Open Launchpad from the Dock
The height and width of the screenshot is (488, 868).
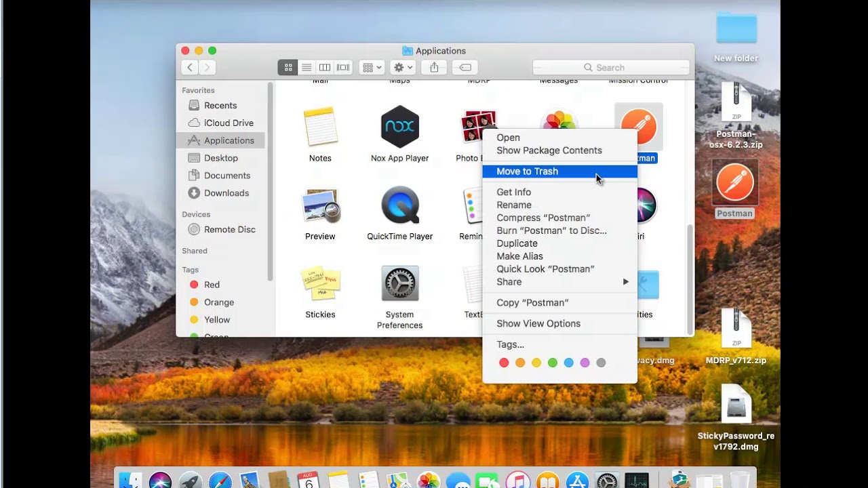pos(191,480)
